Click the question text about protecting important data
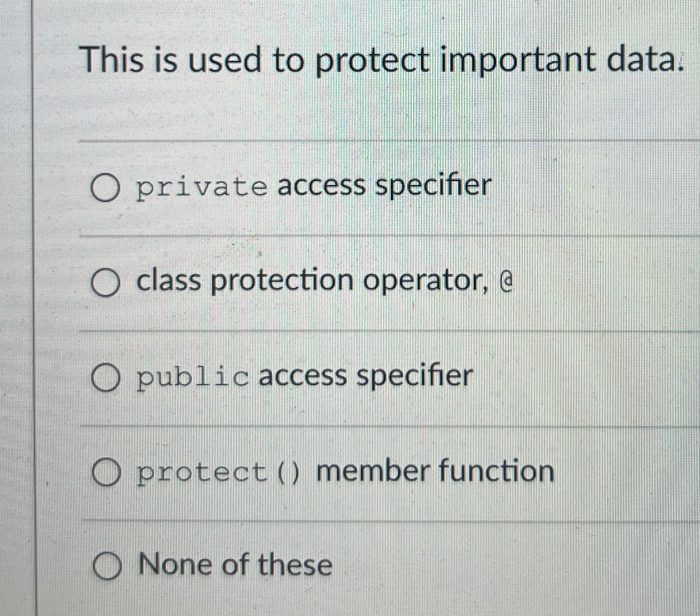The width and height of the screenshot is (700, 616). [x=383, y=60]
